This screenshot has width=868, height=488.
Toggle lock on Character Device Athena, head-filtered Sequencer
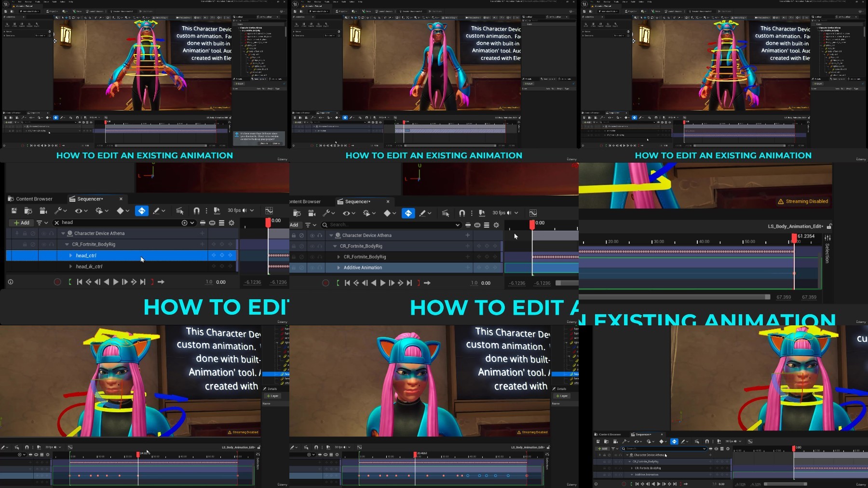tap(25, 233)
